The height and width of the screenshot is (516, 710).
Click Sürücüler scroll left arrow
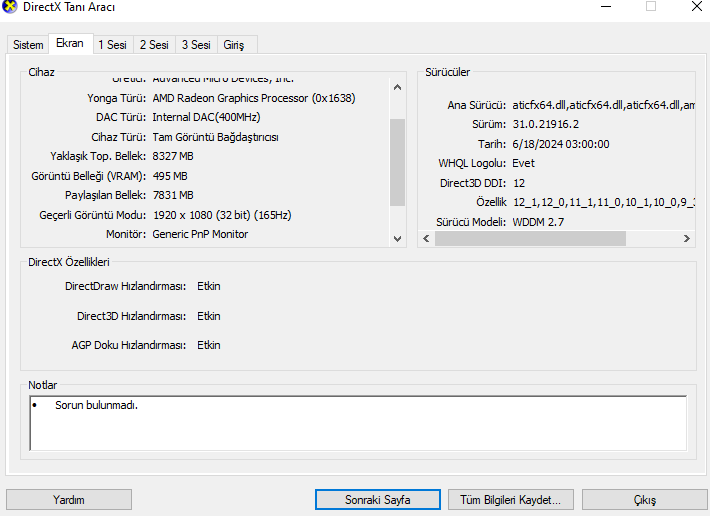click(426, 239)
